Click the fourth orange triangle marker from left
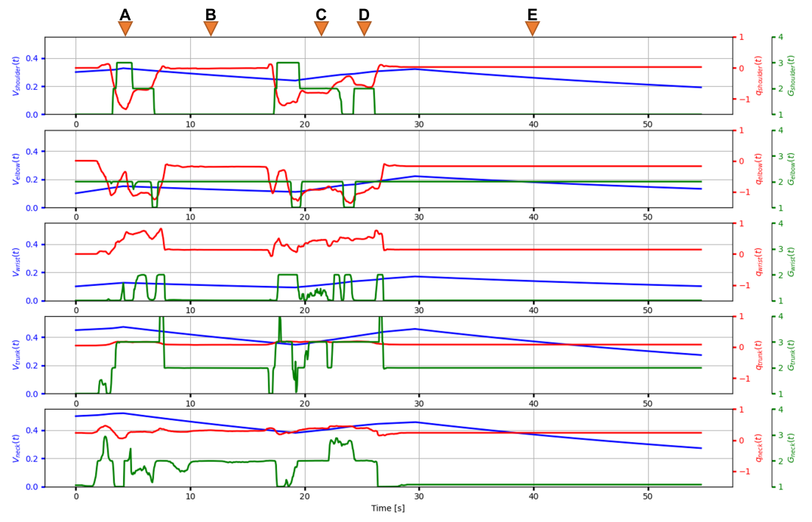This screenshot has width=812, height=522. 364,28
